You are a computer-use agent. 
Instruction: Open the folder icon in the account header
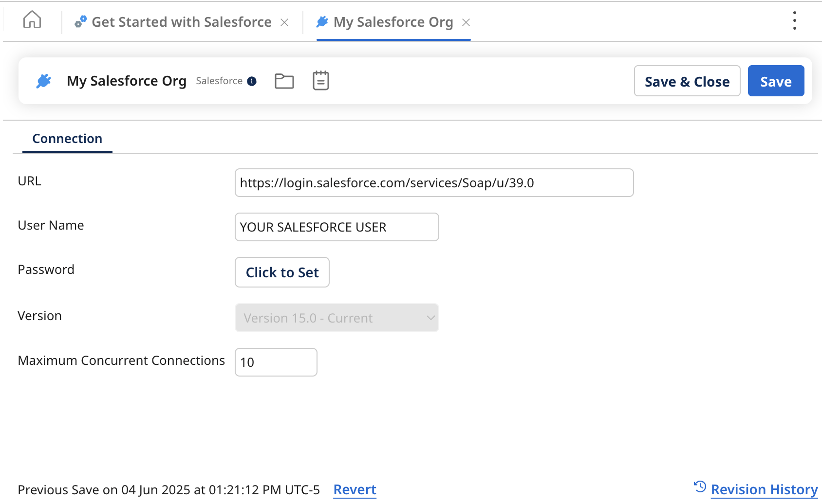[284, 81]
